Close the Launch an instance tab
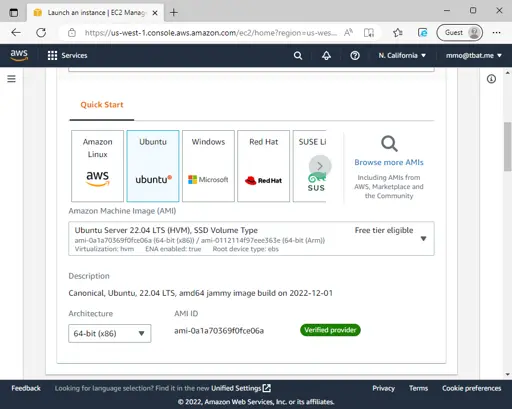 click(x=155, y=13)
